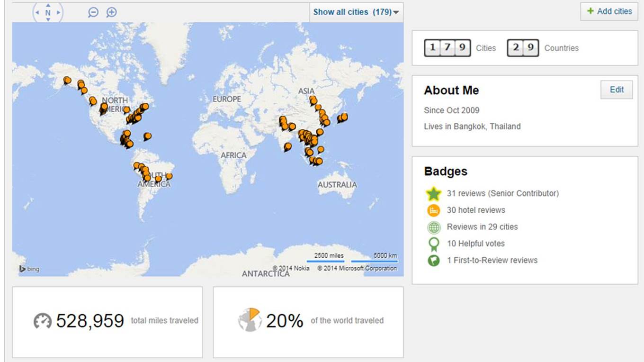Screen dimensions: 644x362
Task: Click the speedometer icon for miles traveled
Action: point(43,321)
